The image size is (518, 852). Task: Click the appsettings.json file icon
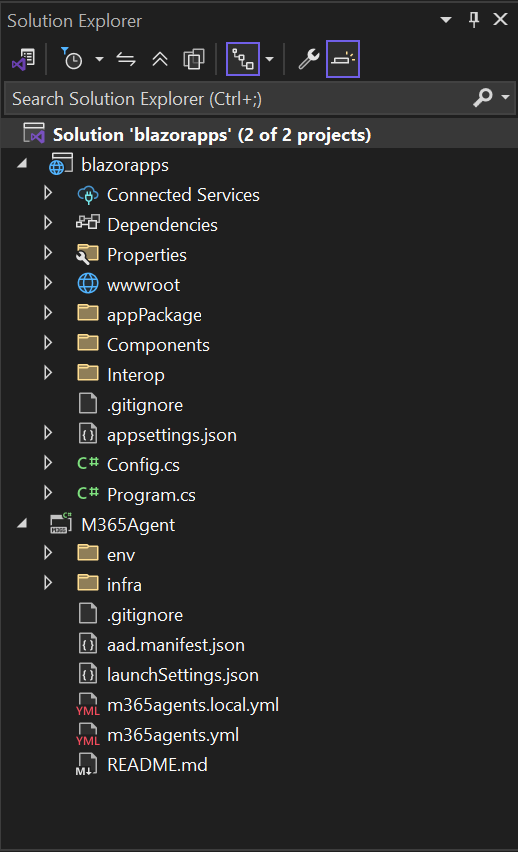tap(88, 434)
